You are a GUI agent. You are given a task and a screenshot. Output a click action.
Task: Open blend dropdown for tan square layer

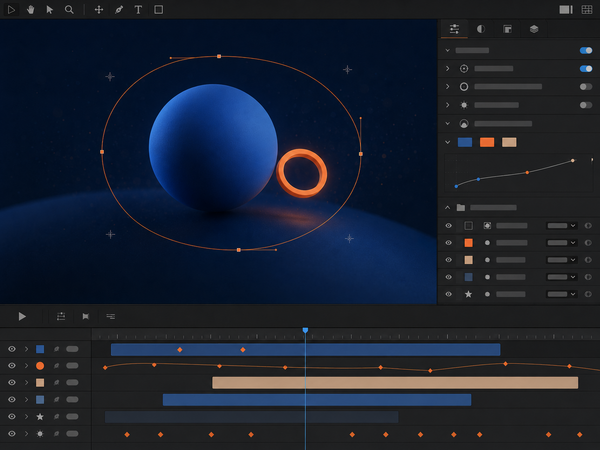click(x=561, y=260)
